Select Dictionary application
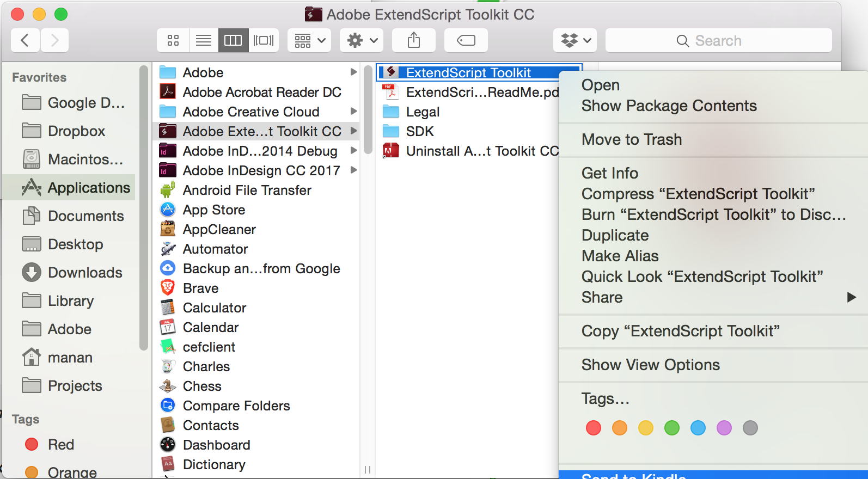This screenshot has width=868, height=479. pos(256,464)
